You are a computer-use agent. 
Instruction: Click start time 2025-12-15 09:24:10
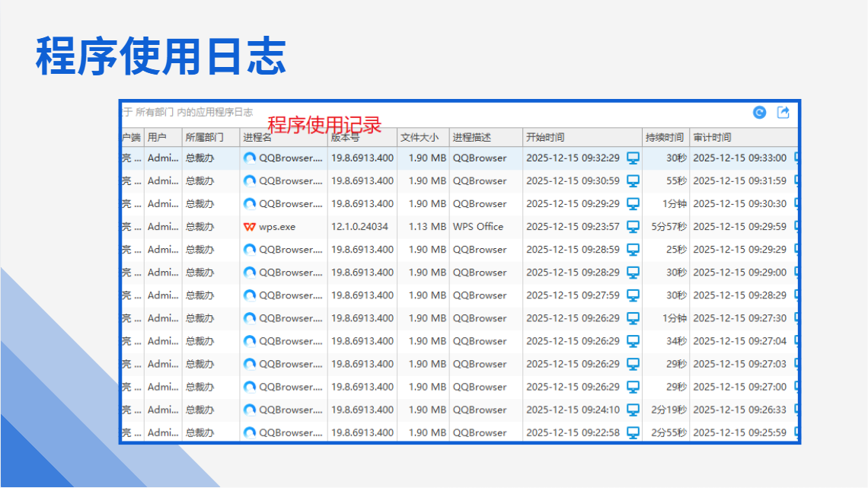click(573, 410)
